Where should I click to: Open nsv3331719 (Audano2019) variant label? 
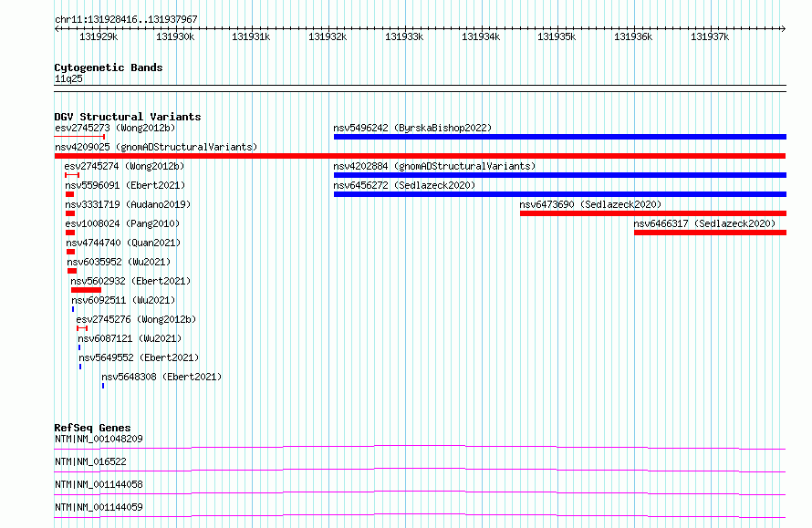click(x=128, y=204)
